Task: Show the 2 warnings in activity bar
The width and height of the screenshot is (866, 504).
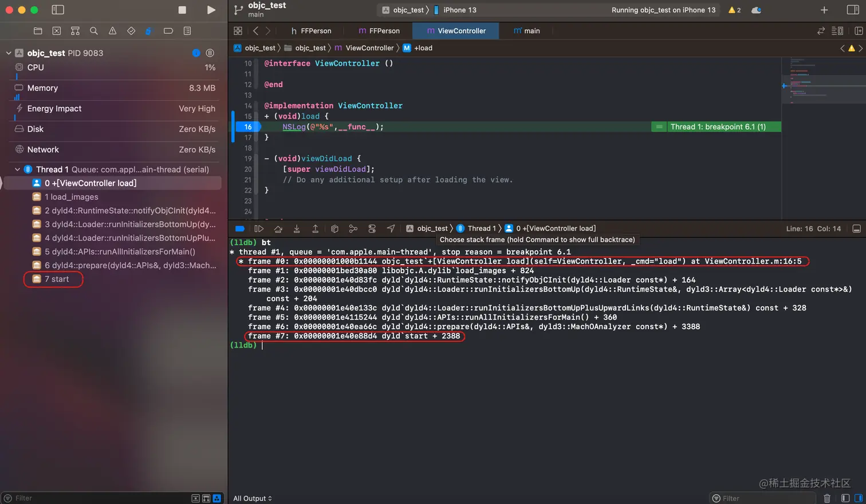Action: coord(734,10)
